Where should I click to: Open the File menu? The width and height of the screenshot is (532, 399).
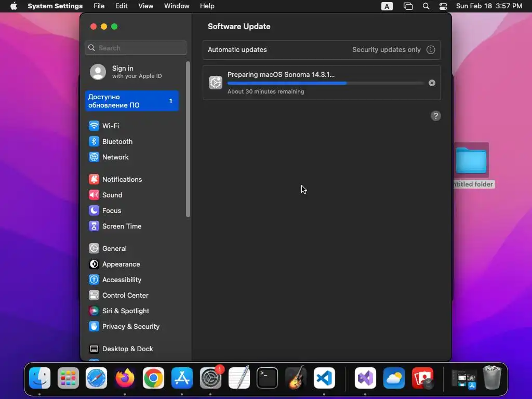tap(99, 6)
